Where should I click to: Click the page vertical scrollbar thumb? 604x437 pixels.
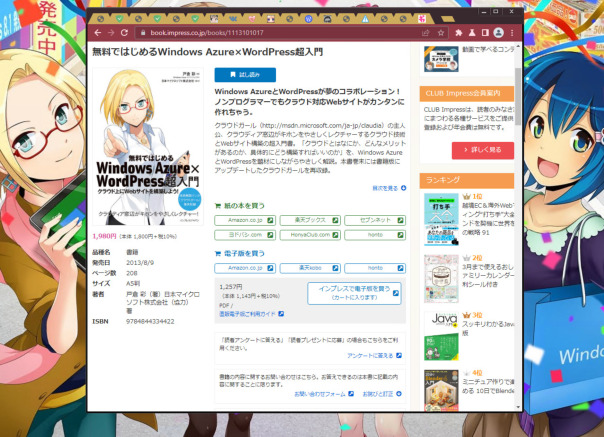click(518, 96)
